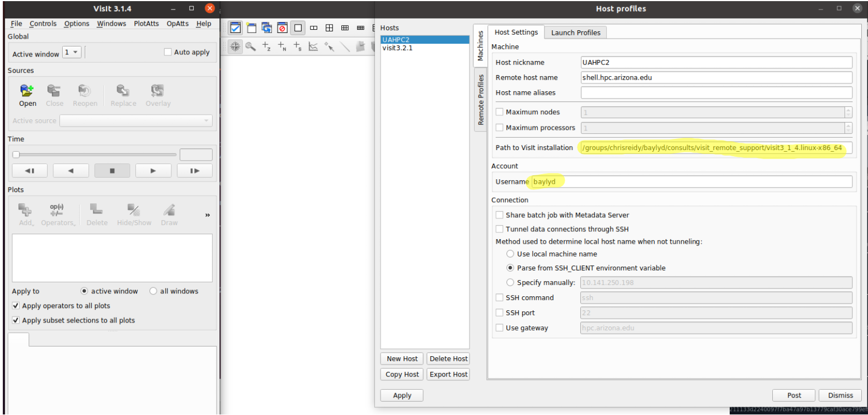868x415 pixels.
Task: Click the Open source icon
Action: point(27,91)
